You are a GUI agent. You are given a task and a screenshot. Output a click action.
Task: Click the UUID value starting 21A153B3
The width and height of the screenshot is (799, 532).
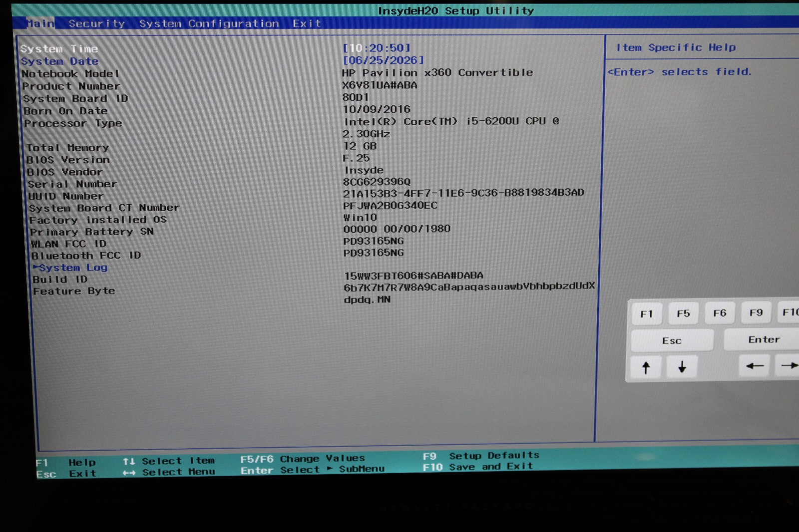tap(463, 193)
